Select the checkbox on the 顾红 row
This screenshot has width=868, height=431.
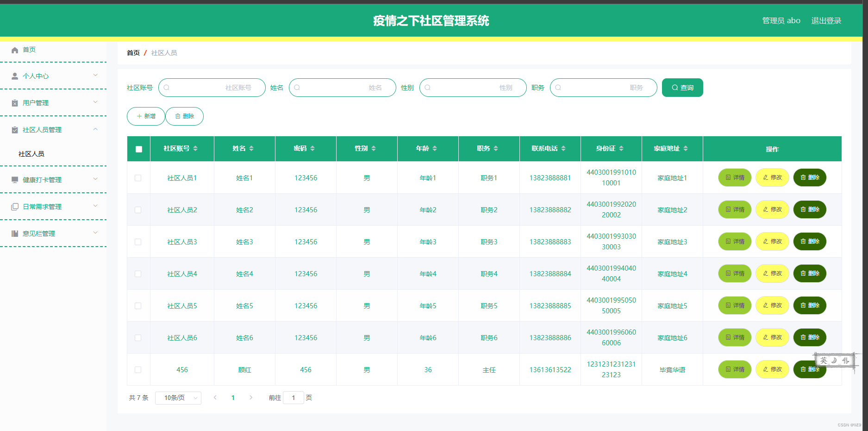(138, 370)
